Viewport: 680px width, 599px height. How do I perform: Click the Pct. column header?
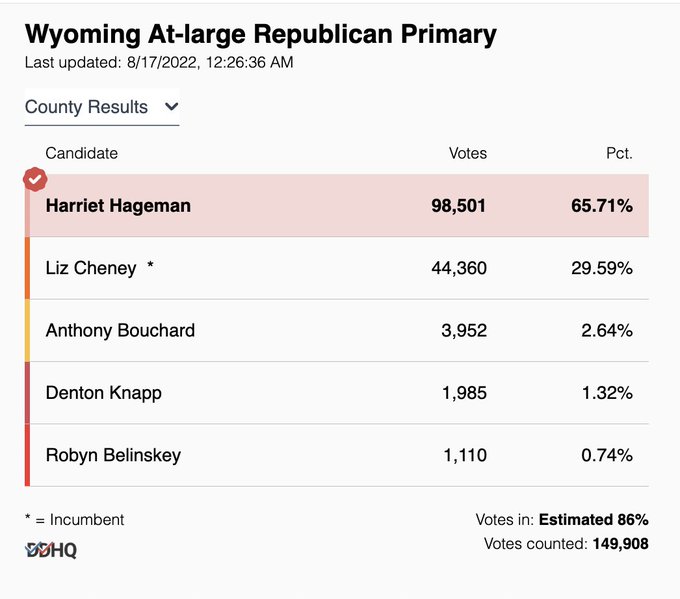point(619,153)
